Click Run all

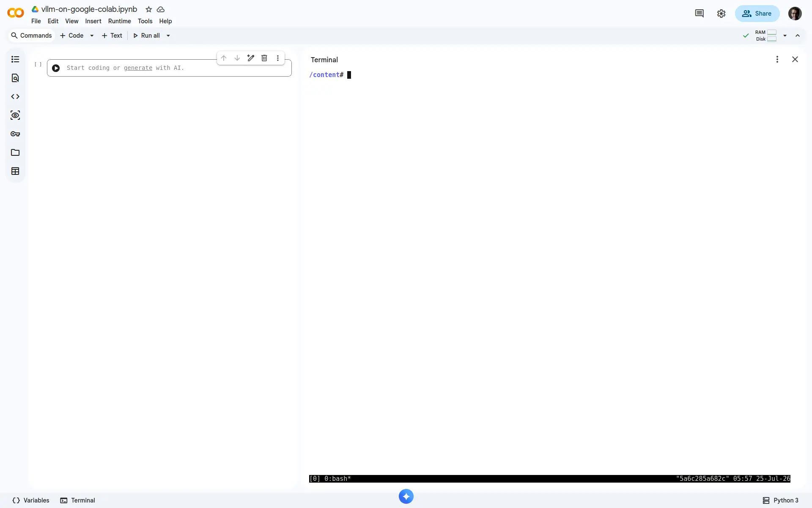click(147, 36)
